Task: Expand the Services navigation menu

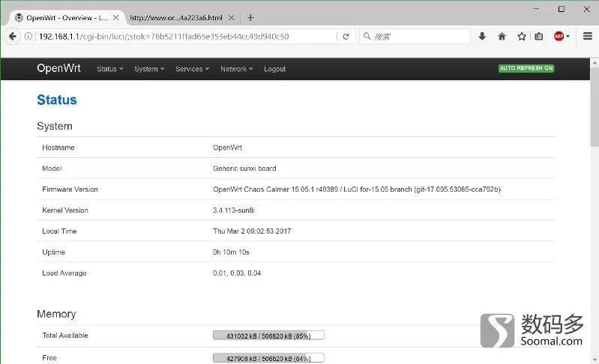Action: pyautogui.click(x=193, y=69)
